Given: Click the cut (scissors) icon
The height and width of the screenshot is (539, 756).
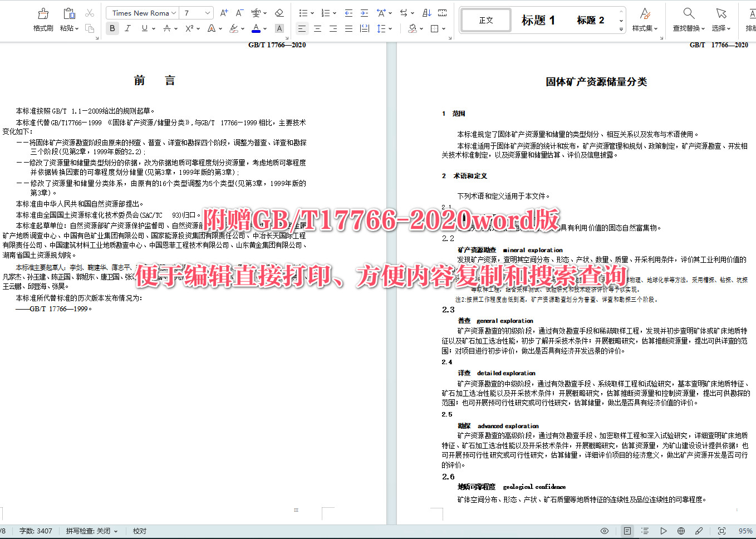Looking at the screenshot, I should [x=89, y=12].
